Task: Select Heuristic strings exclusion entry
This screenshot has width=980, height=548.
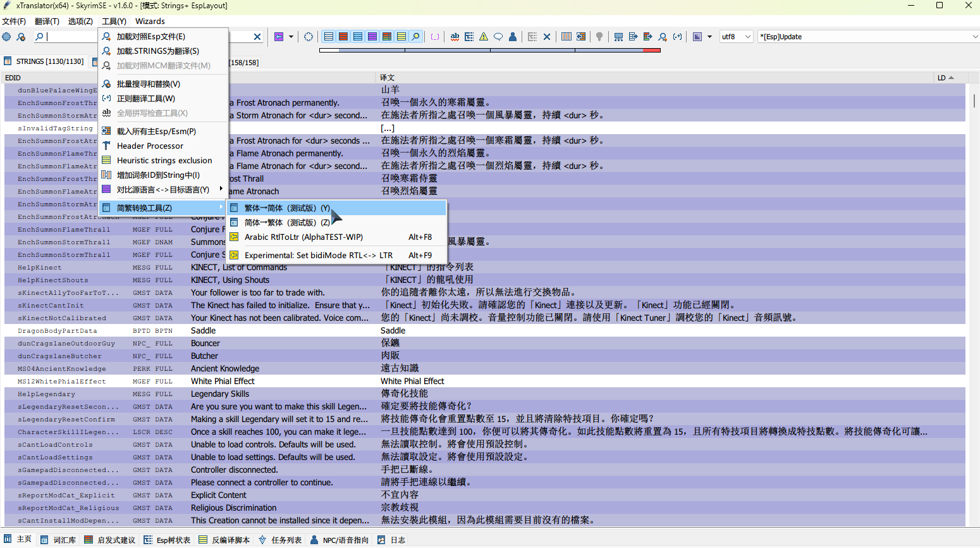Action: click(163, 161)
